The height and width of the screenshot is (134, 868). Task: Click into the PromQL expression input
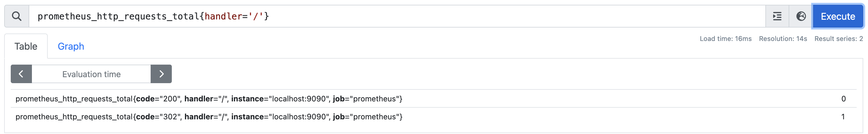[x=397, y=16]
